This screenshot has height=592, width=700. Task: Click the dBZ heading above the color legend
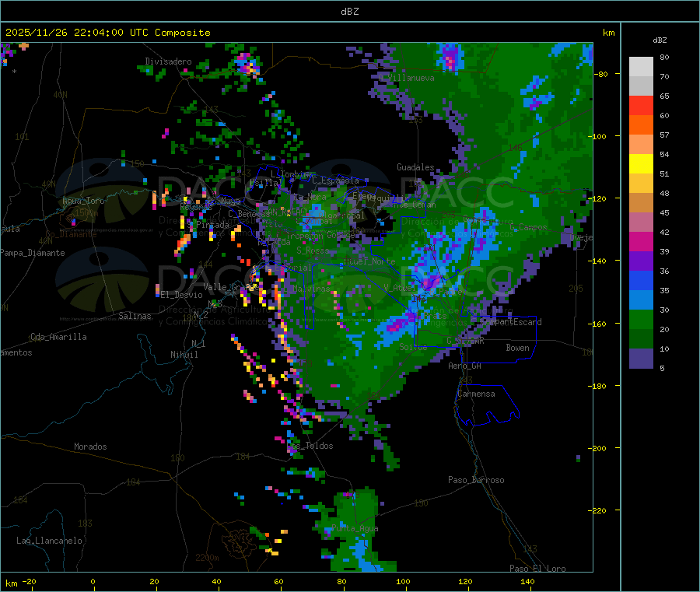tap(660, 40)
